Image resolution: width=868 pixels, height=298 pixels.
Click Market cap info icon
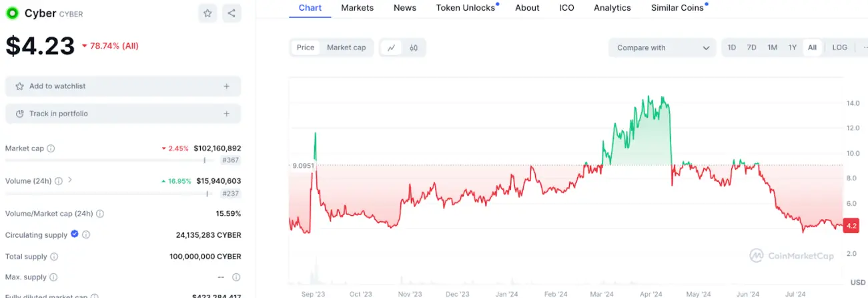pyautogui.click(x=51, y=148)
